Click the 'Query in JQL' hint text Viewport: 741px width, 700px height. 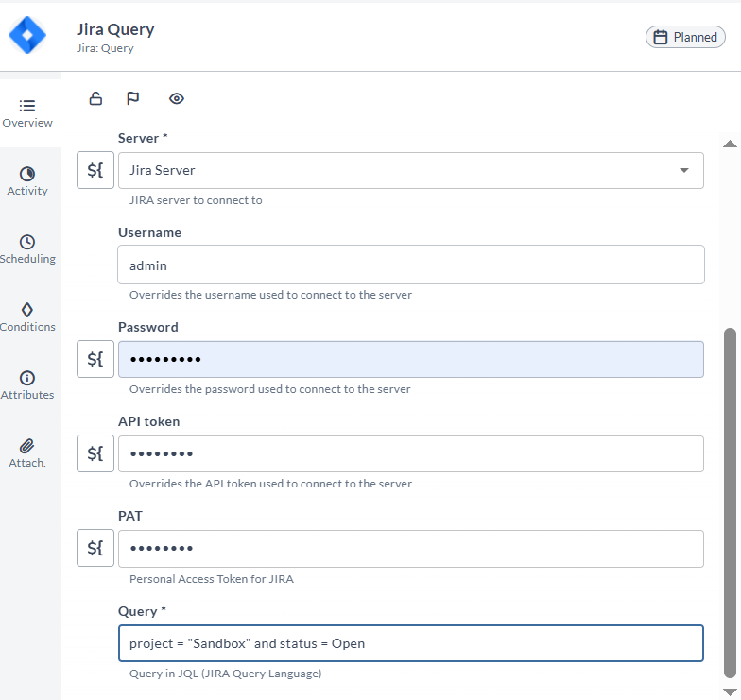225,674
